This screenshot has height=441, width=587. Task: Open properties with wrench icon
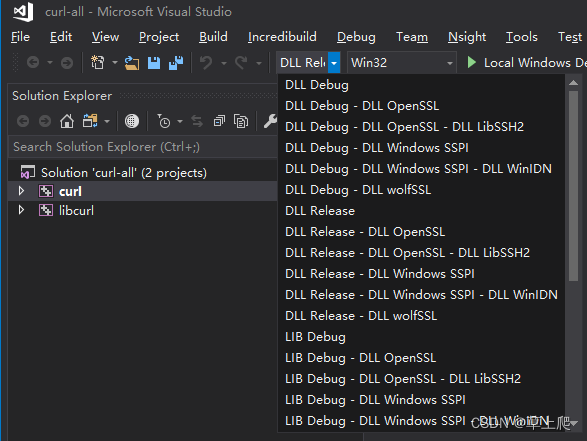270,121
